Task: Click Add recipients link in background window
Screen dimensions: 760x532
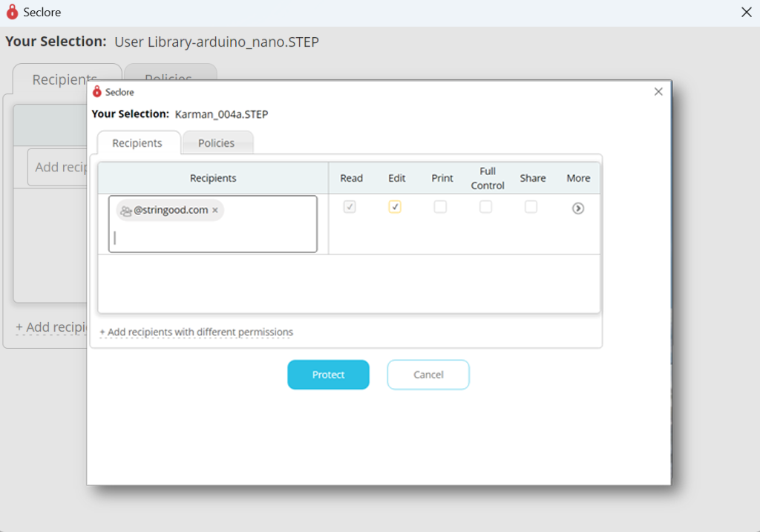Action: coord(51,327)
